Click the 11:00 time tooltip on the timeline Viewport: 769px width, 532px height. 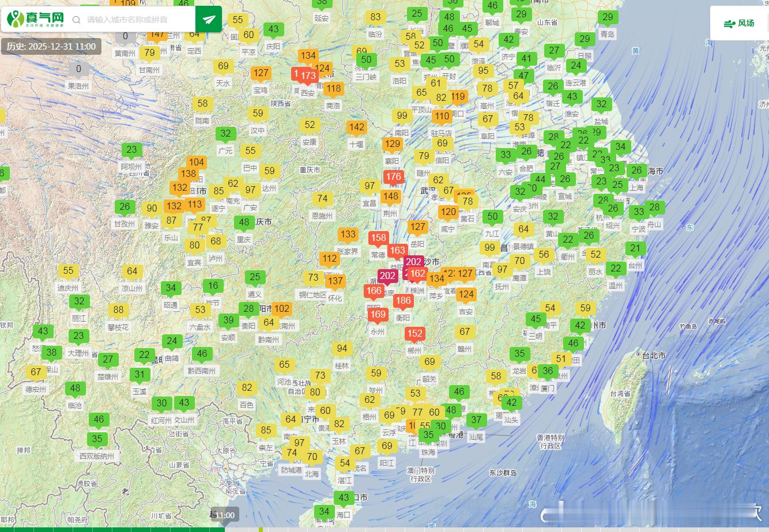pyautogui.click(x=223, y=515)
